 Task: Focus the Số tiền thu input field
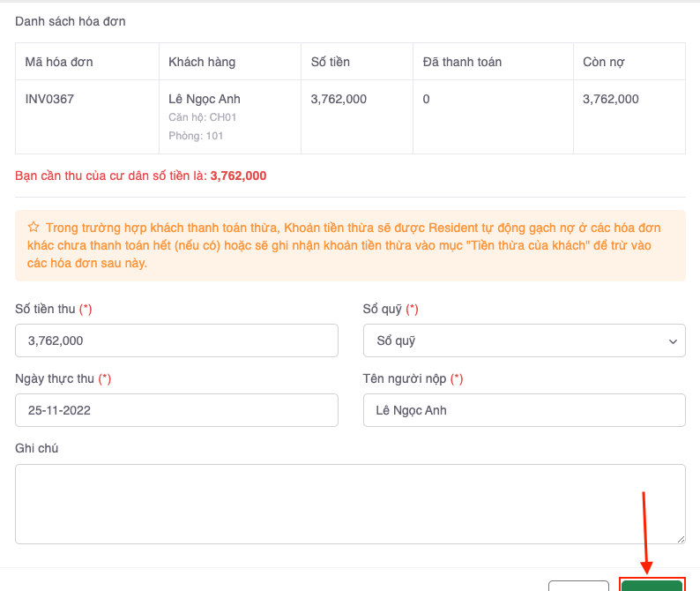click(176, 340)
